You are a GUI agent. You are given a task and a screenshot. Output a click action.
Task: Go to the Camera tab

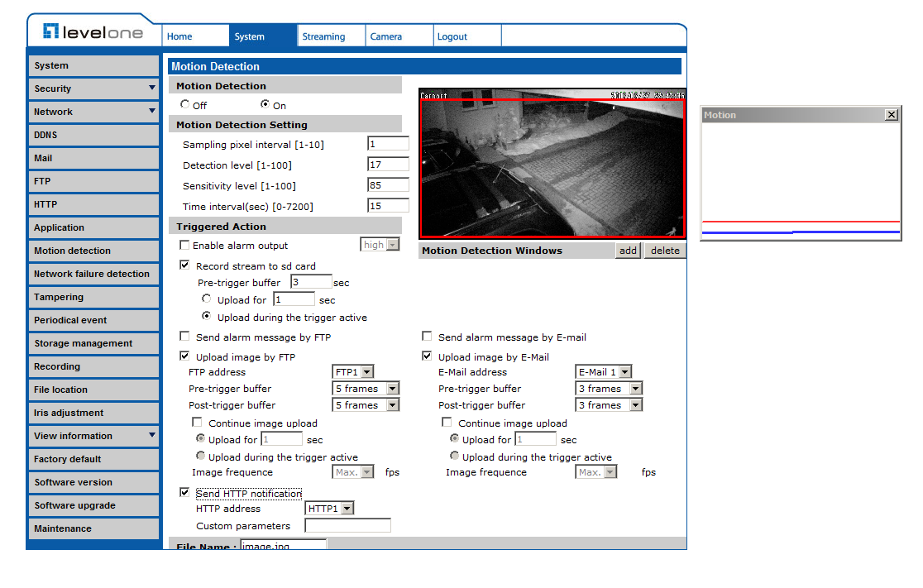(399, 36)
